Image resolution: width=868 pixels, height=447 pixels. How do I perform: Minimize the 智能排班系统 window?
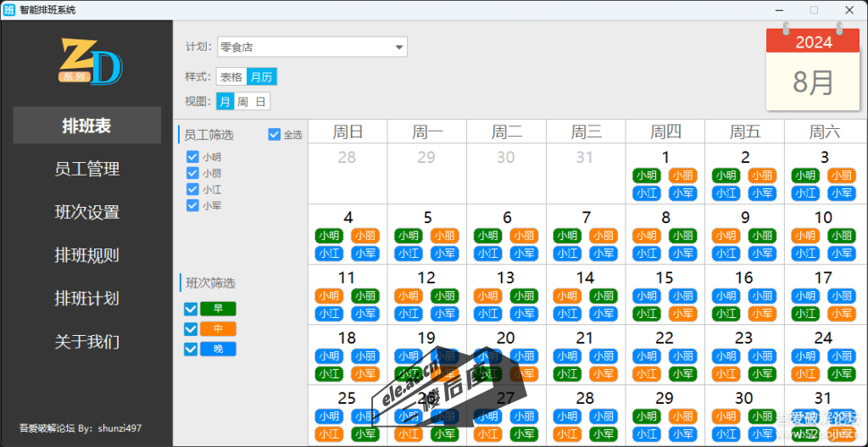(x=779, y=10)
